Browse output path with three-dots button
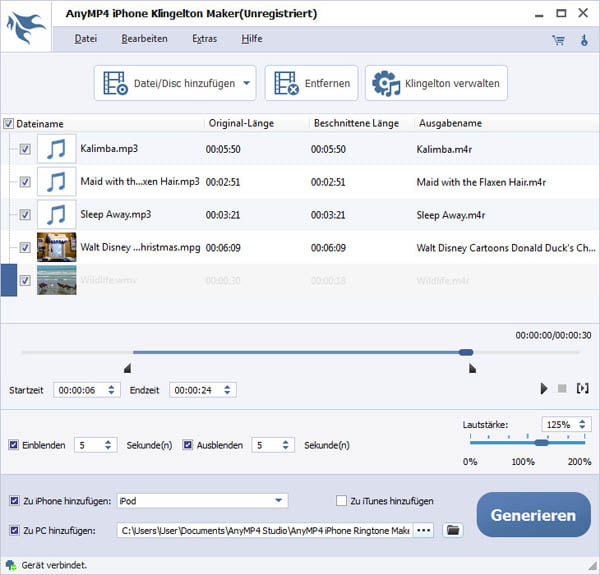600x575 pixels. [x=423, y=530]
